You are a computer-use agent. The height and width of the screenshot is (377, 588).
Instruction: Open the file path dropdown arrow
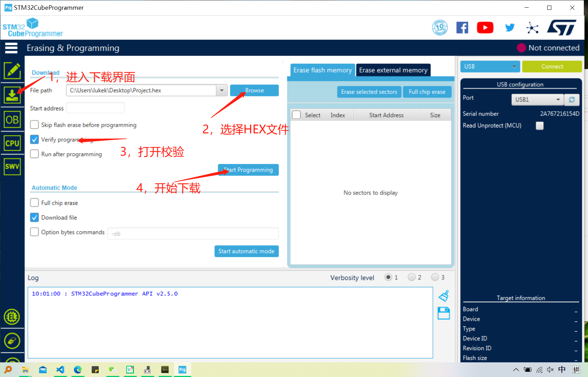(221, 90)
